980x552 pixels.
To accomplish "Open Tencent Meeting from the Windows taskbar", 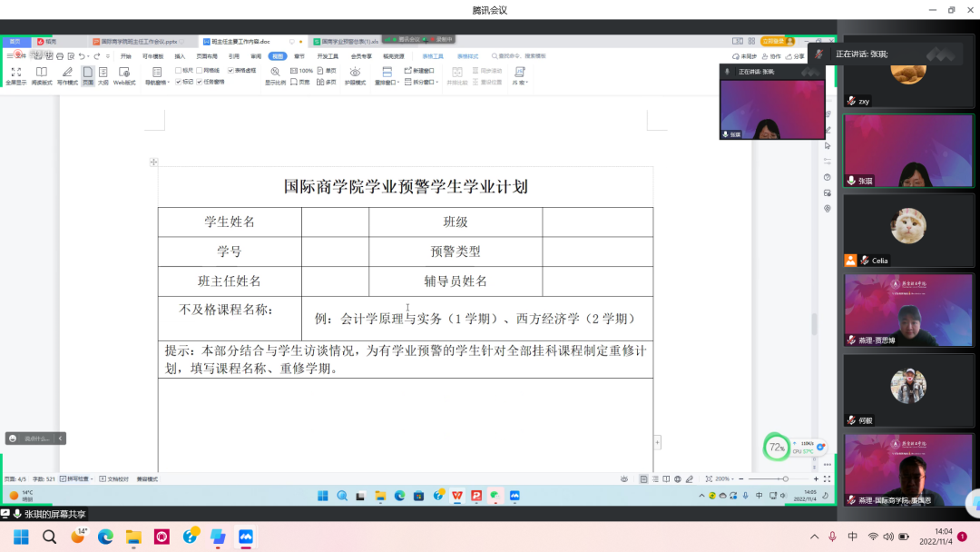I will click(245, 537).
